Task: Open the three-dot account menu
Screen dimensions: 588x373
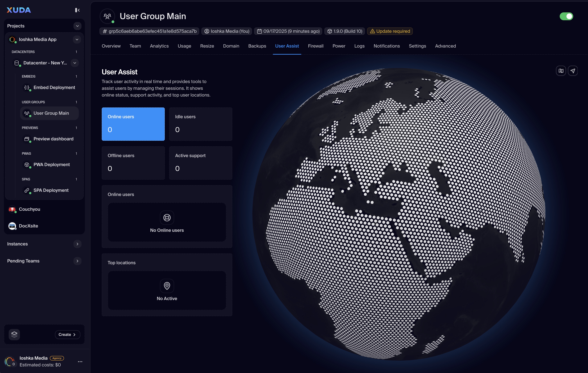Action: pos(80,362)
